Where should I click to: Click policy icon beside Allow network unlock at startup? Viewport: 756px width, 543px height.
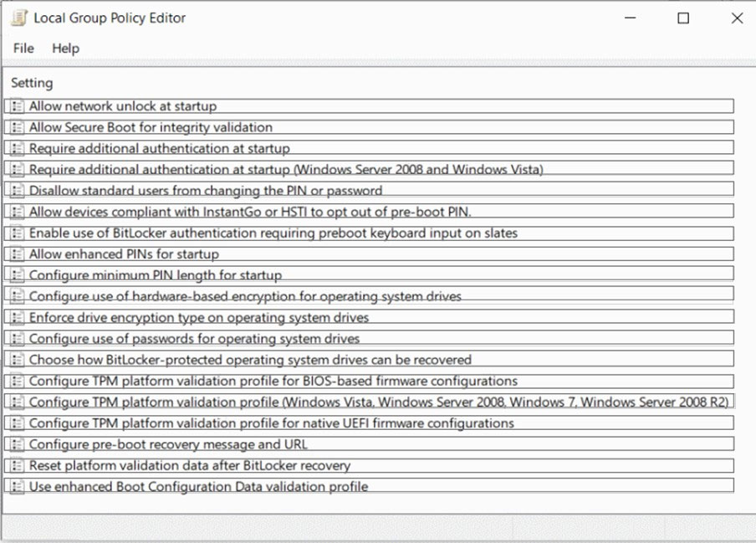click(x=18, y=106)
